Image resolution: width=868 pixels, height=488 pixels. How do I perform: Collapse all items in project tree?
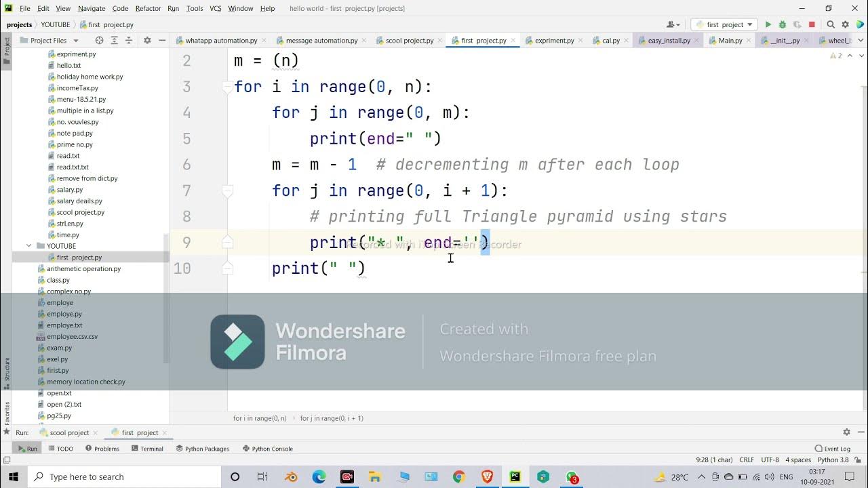point(129,41)
